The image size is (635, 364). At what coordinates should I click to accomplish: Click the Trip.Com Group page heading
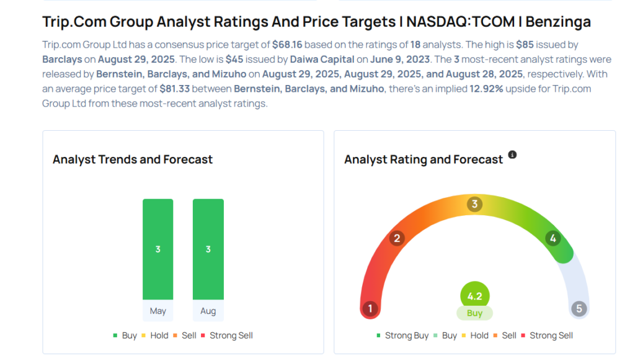tap(316, 22)
